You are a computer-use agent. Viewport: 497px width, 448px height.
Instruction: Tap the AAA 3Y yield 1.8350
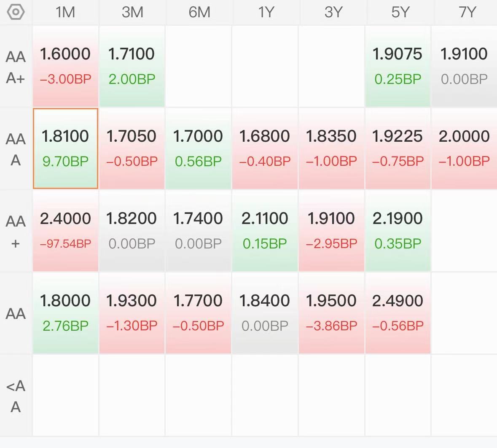[331, 136]
